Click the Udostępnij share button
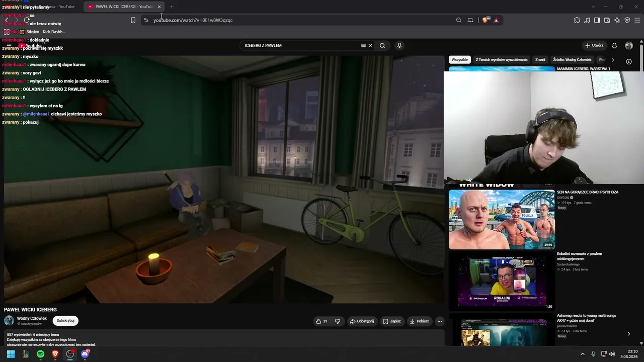 tap(362, 321)
